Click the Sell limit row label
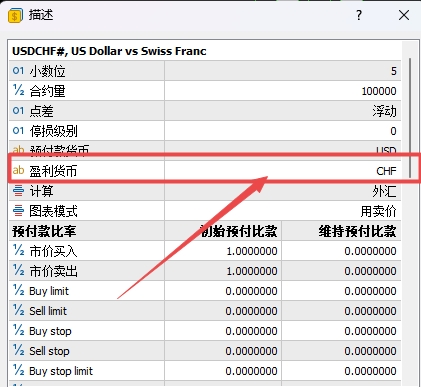421x387 pixels. click(48, 311)
